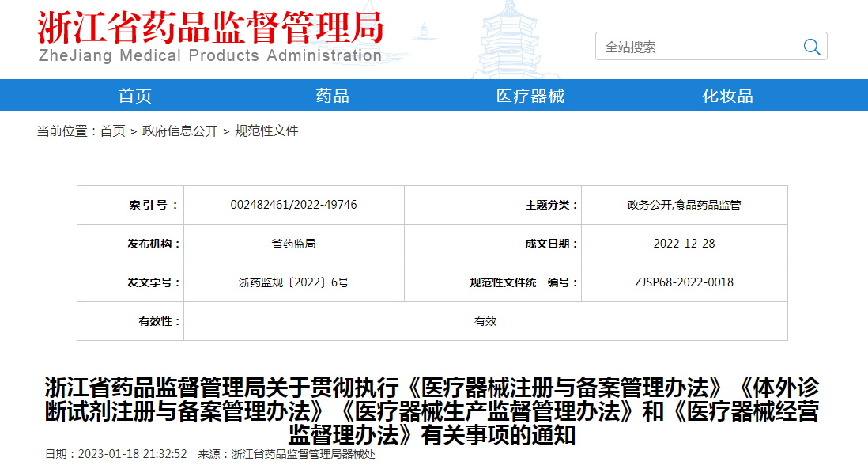Select document number 浙药监规〔2022〕6号
Viewport: 868px width, 473px height.
pos(293,282)
